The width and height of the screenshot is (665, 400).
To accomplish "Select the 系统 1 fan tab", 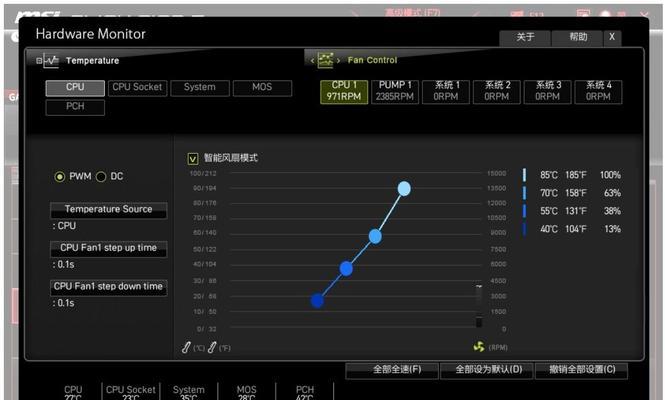I will click(x=446, y=91).
